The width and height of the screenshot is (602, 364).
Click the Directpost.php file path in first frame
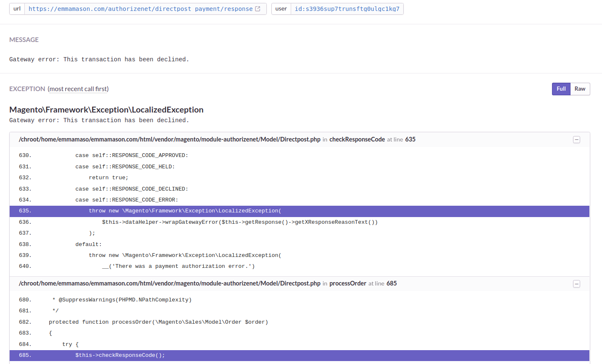pos(169,139)
